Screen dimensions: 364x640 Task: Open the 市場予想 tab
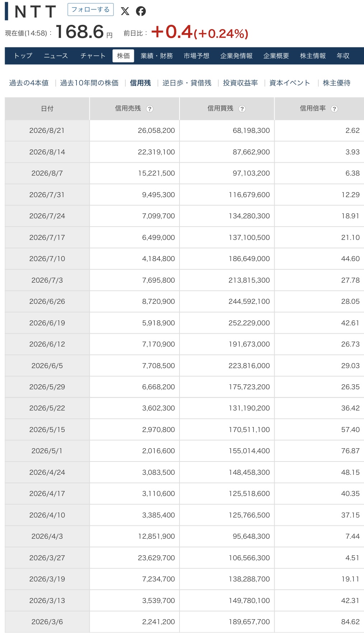196,56
